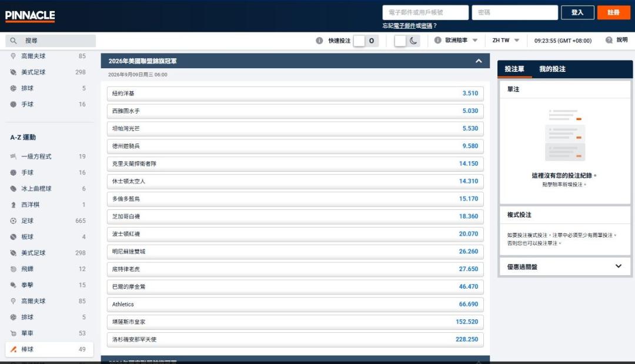This screenshot has height=364, width=635.
Task: Click the Pinnacle logo
Action: (x=30, y=16)
